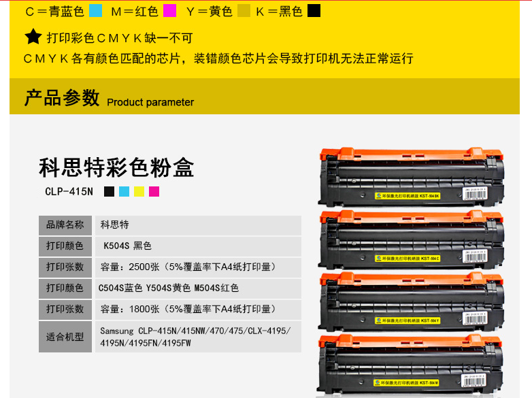This screenshot has width=532, height=398.
Task: Click the chip mismatch warning sentence
Action: [218, 59]
